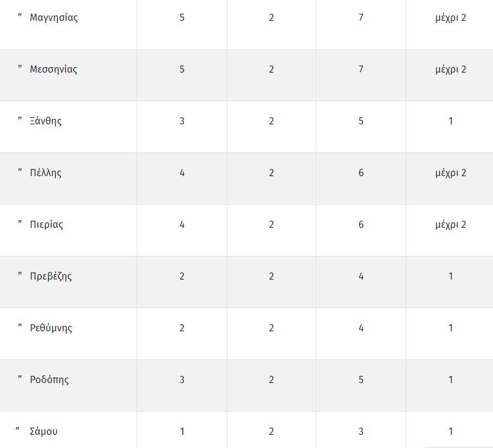Select the value 5 in Μεσσηνίας row
The image size is (493, 448).
[182, 69]
